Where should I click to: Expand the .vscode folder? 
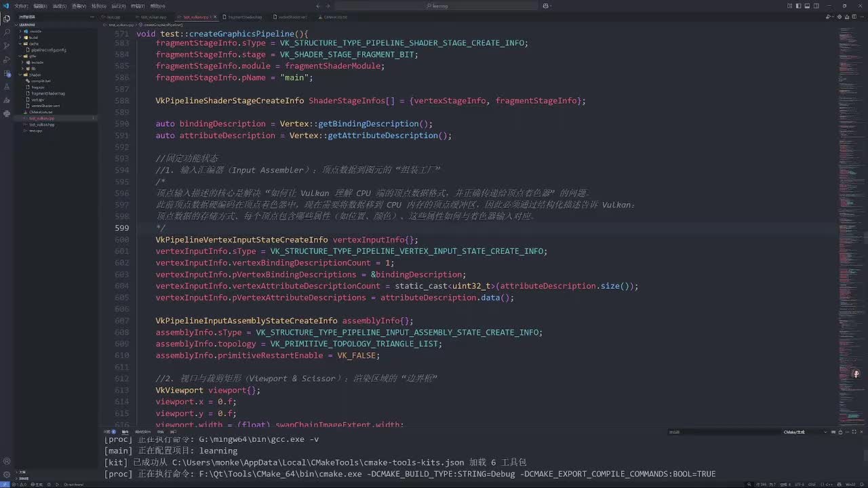(x=56, y=31)
